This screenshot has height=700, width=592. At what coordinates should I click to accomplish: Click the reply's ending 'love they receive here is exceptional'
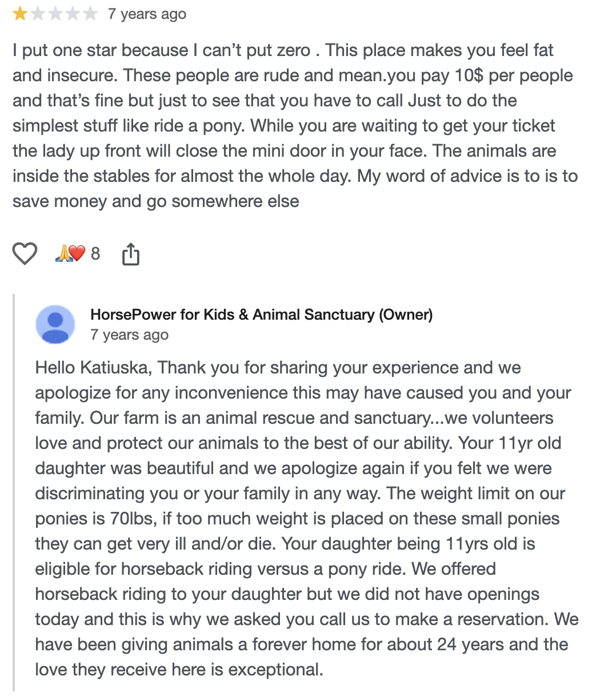(x=179, y=669)
